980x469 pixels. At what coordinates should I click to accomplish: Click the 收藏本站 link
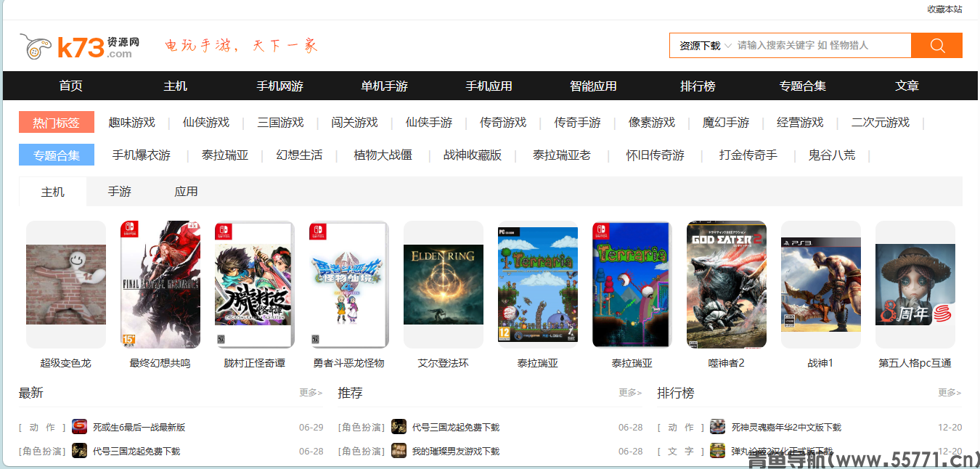(944, 9)
